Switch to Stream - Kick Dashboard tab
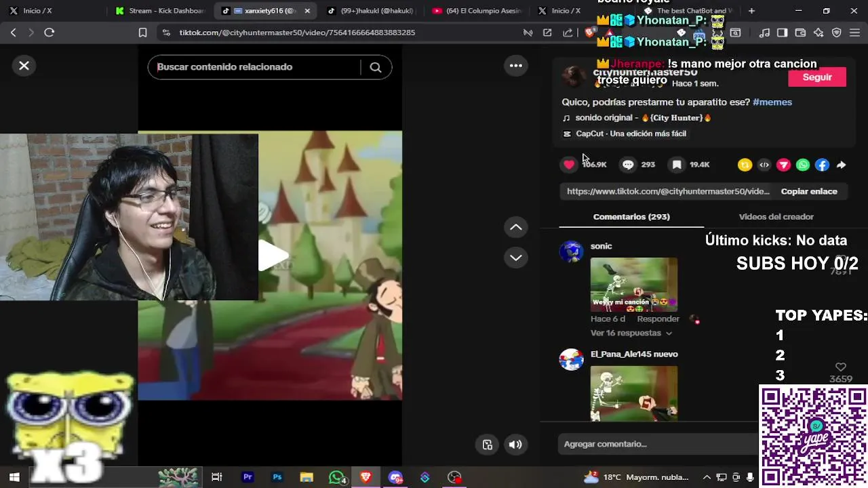This screenshot has height=488, width=868. 159,11
